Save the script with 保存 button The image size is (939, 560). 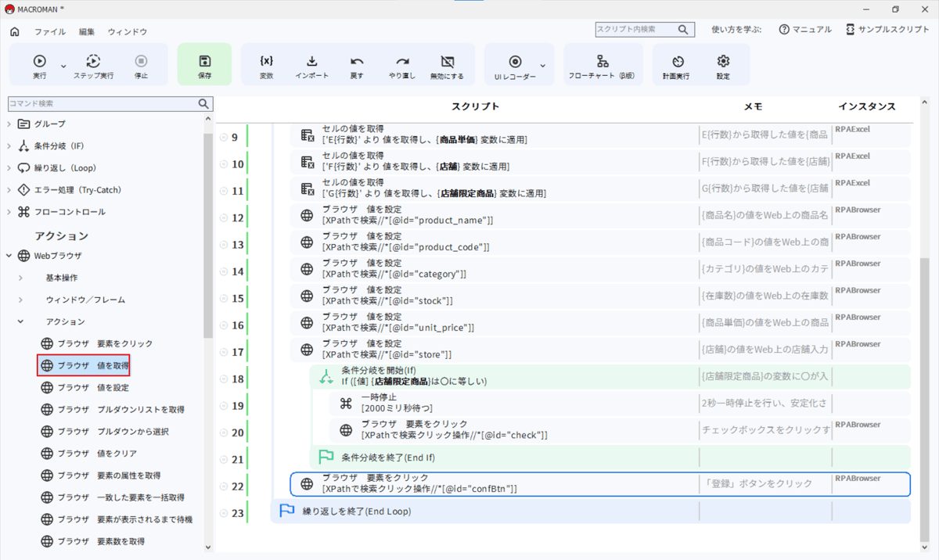pos(204,65)
